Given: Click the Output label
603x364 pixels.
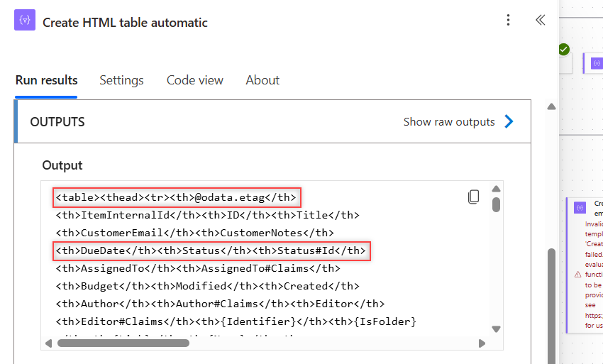Looking at the screenshot, I should pos(62,165).
